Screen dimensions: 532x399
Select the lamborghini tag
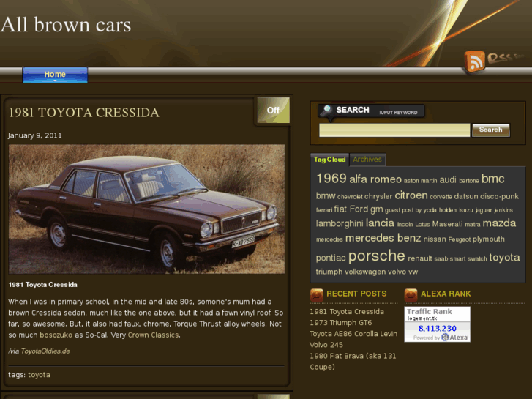[x=340, y=223]
